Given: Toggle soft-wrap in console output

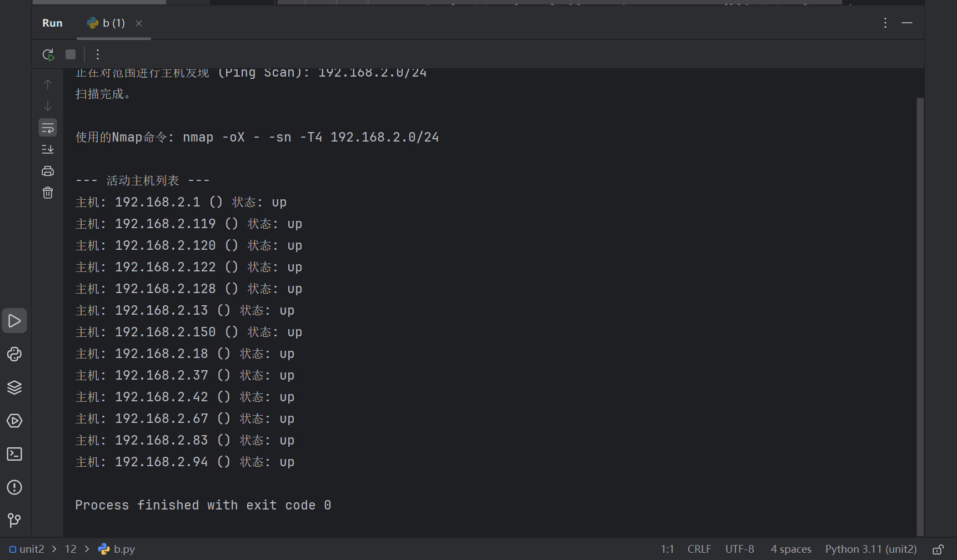Looking at the screenshot, I should click(x=48, y=128).
